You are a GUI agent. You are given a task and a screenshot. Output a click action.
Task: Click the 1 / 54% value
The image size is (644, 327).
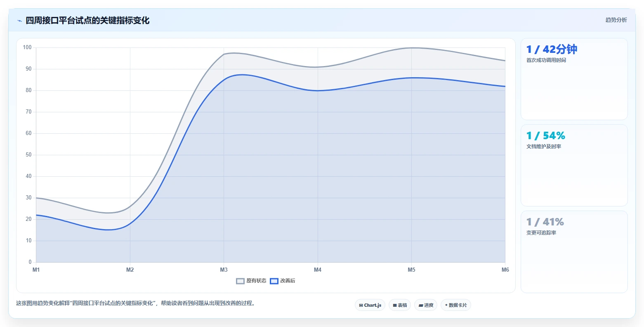coord(546,136)
